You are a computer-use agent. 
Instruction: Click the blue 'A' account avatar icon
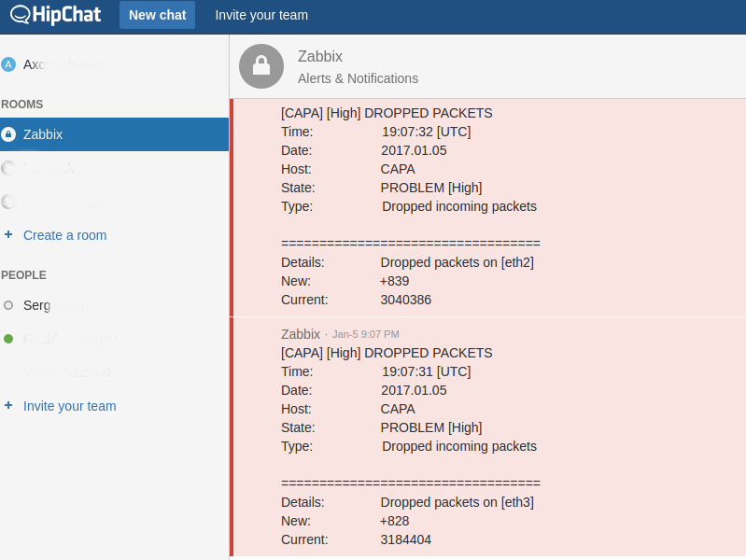8,64
